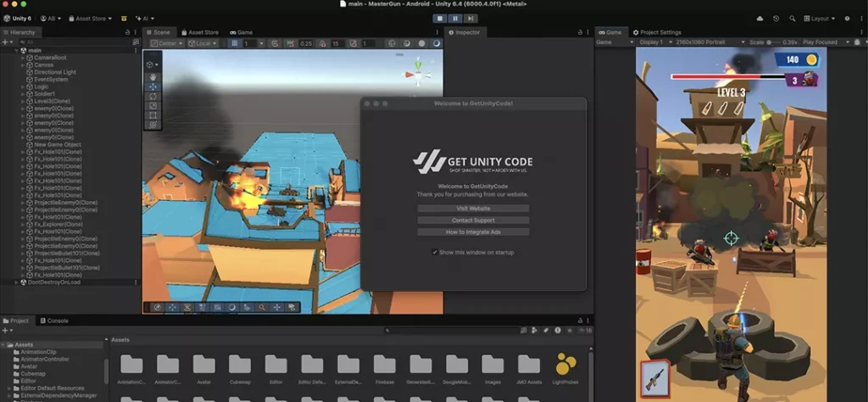Open the Center pivot dropdown
868x402 pixels.
(x=167, y=43)
